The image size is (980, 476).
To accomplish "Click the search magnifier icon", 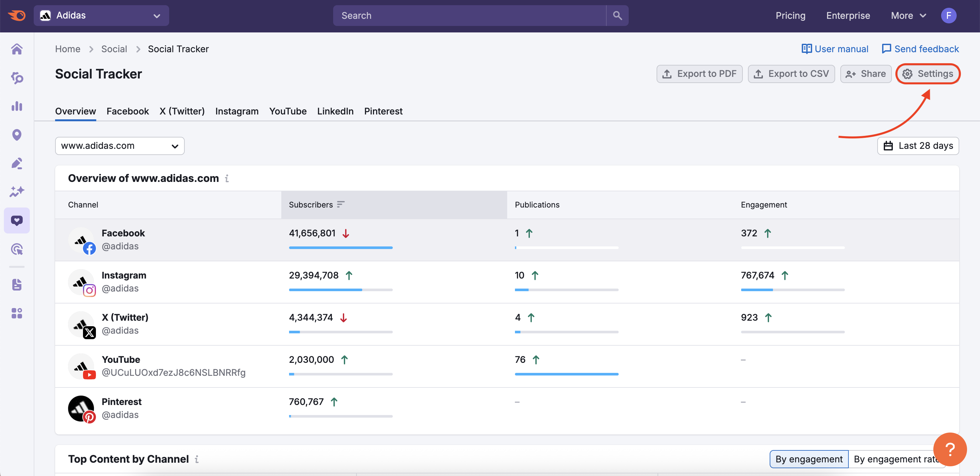I will [617, 16].
